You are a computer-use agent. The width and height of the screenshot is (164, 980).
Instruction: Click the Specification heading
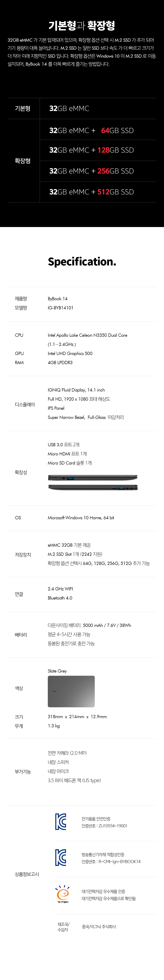pyautogui.click(x=82, y=262)
